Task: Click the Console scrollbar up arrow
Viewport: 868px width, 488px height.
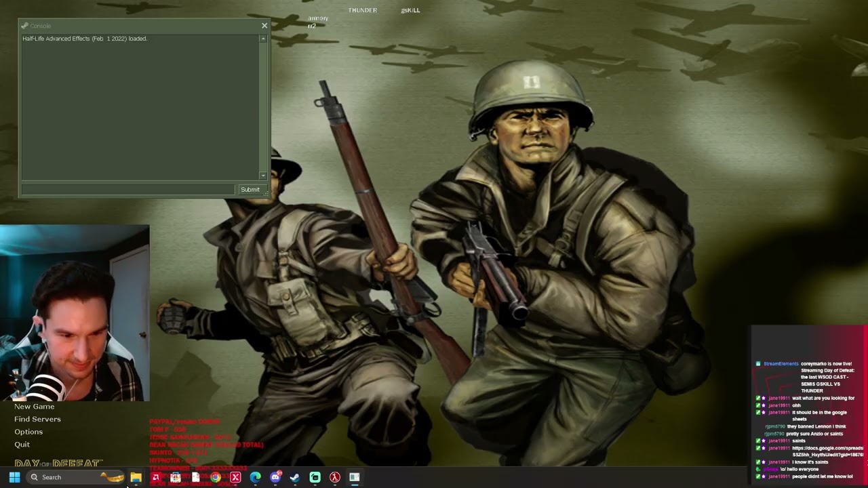Action: coord(263,39)
